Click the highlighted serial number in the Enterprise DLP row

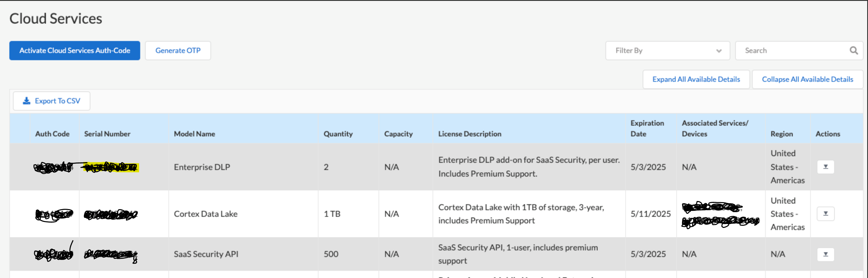(x=111, y=167)
